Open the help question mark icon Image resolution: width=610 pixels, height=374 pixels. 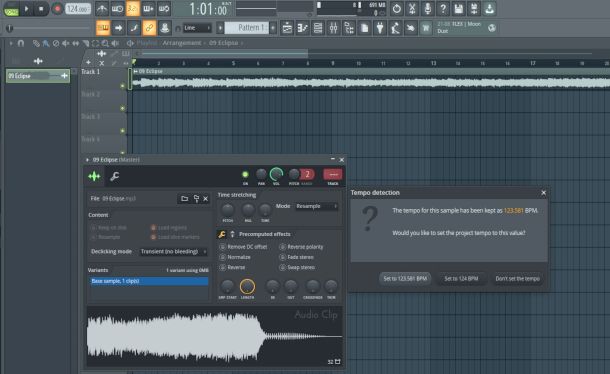coord(443,9)
